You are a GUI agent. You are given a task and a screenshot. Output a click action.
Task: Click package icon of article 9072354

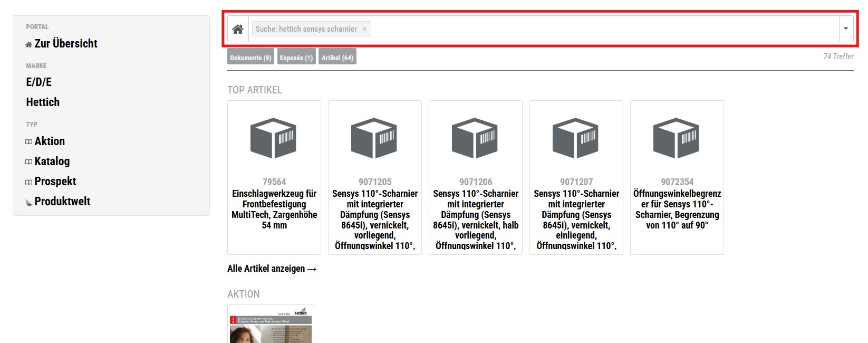[x=677, y=138]
